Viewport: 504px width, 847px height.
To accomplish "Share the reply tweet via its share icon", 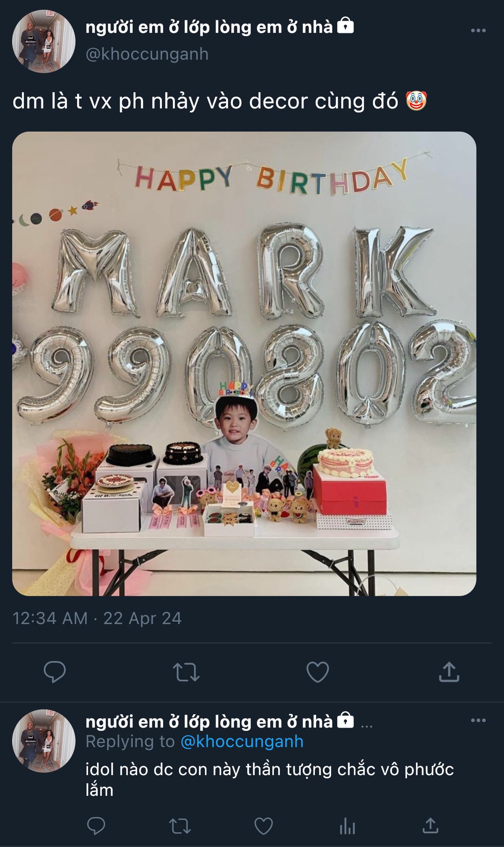I will (x=430, y=825).
